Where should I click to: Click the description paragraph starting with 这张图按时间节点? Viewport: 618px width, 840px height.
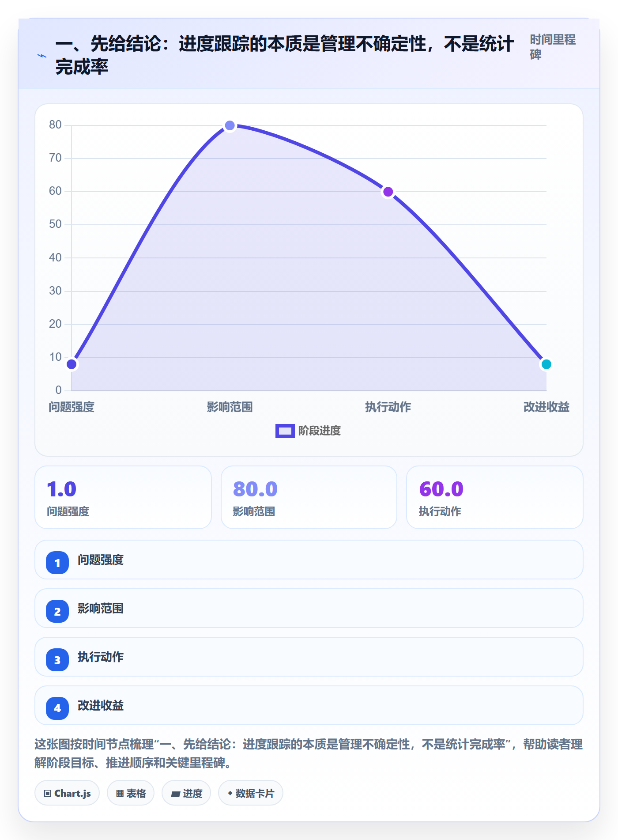pyautogui.click(x=309, y=753)
